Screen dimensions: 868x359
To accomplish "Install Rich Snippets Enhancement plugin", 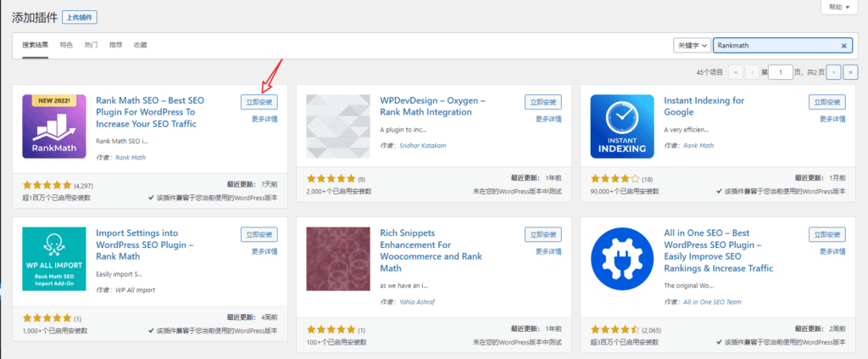I will pyautogui.click(x=543, y=234).
